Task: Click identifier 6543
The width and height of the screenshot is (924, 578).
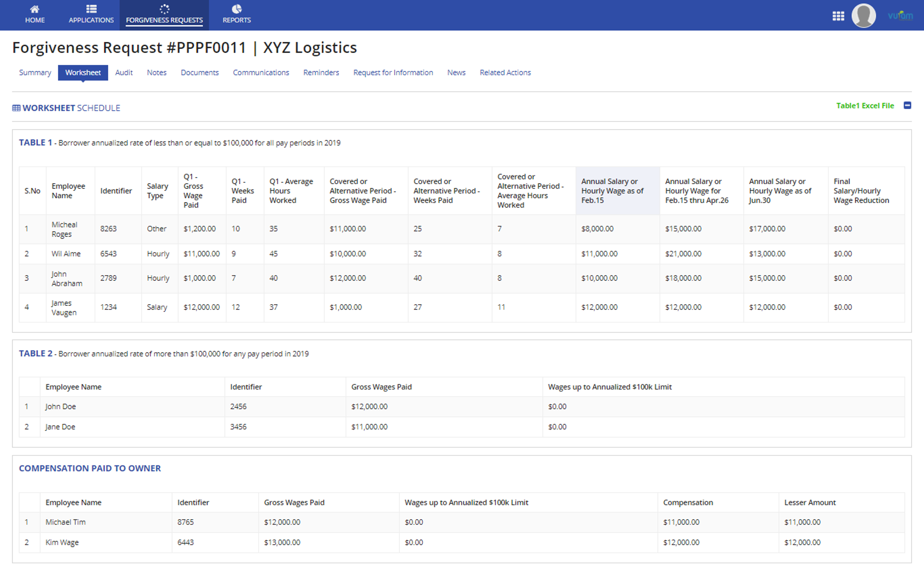Action: pos(108,254)
